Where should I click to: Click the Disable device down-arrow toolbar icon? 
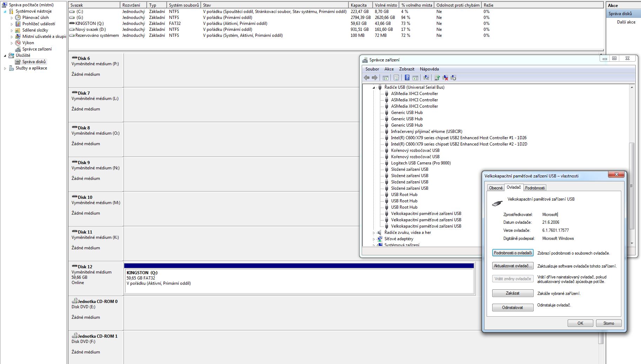pyautogui.click(x=453, y=77)
